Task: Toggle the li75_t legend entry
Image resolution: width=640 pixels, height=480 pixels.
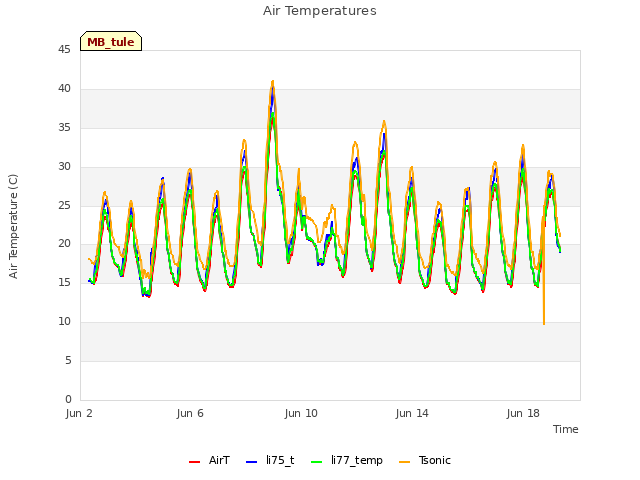Action: [x=270, y=460]
